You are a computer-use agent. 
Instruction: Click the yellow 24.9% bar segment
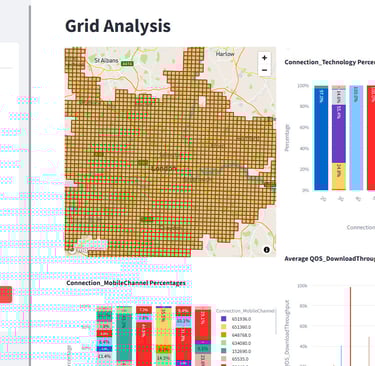point(339,176)
